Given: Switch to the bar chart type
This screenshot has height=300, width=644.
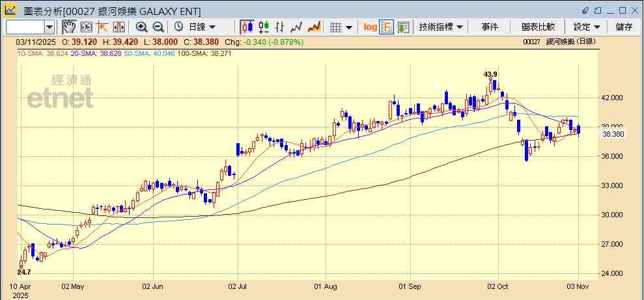Looking at the screenshot, I should pyautogui.click(x=280, y=27).
